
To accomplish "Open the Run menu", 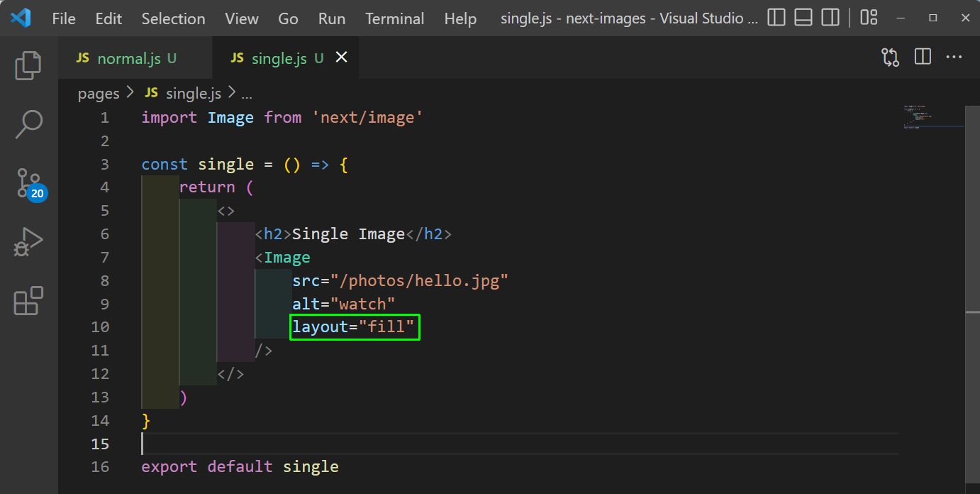I will point(332,18).
